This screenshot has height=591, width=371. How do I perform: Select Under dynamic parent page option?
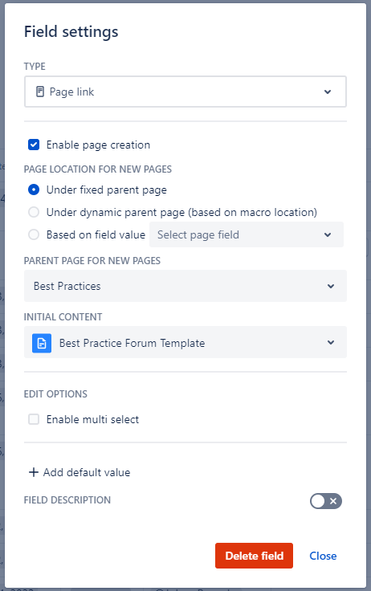pyautogui.click(x=34, y=212)
